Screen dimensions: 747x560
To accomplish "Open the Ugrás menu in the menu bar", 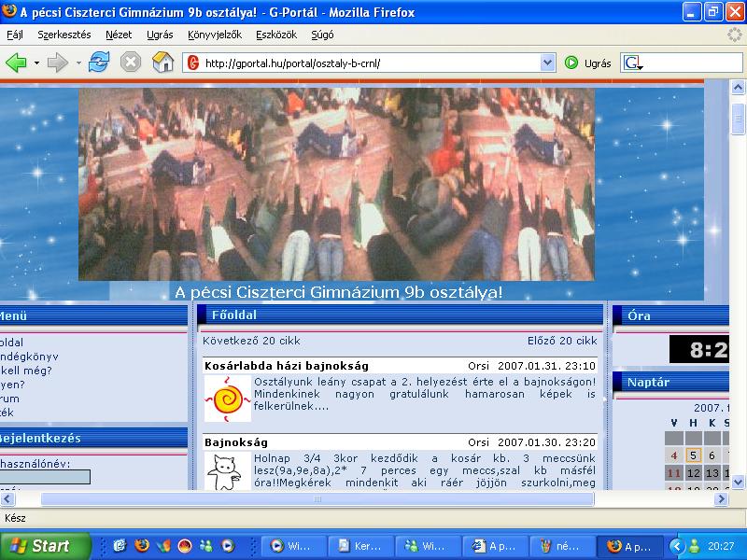I will pyautogui.click(x=160, y=35).
